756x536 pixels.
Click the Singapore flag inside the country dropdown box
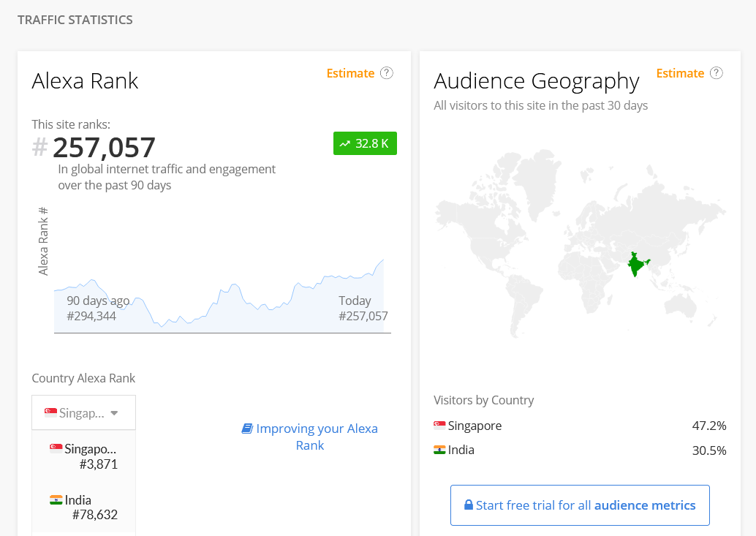pyautogui.click(x=50, y=413)
